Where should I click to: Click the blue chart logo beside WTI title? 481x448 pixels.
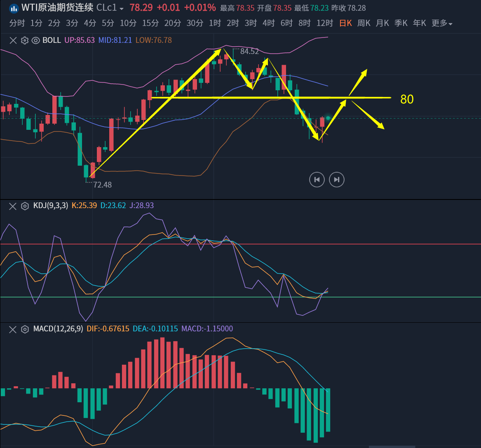click(x=14, y=8)
